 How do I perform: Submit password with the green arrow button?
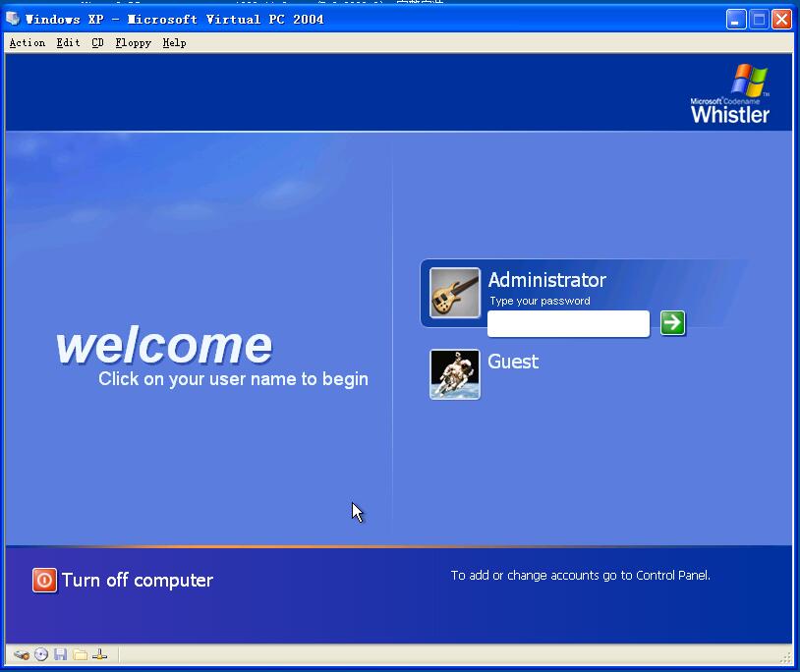click(x=672, y=323)
